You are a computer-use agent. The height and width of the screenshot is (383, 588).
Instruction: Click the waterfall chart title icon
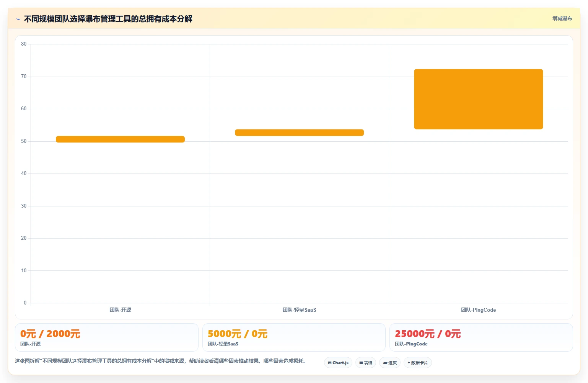tap(18, 19)
